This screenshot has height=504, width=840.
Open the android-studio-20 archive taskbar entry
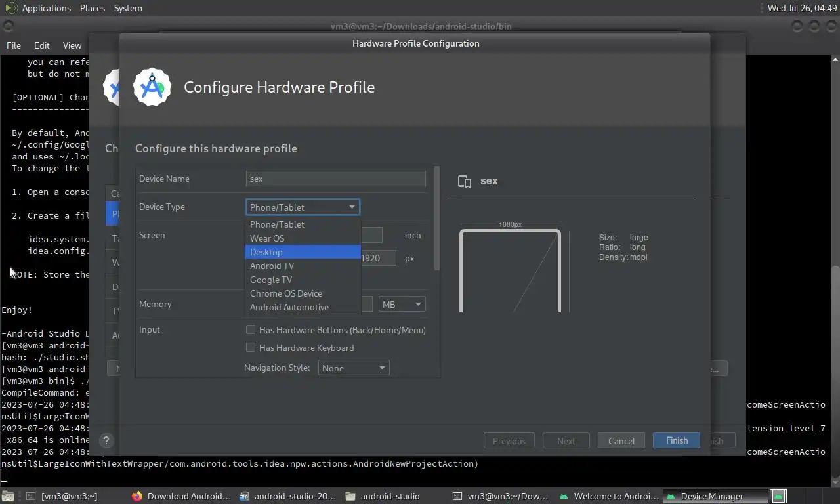pyautogui.click(x=289, y=496)
